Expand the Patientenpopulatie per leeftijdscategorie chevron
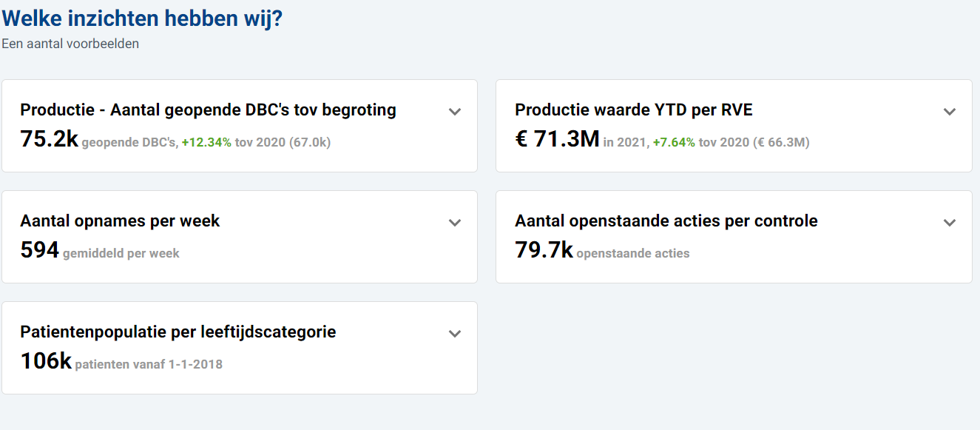The height and width of the screenshot is (430, 980). point(455,334)
